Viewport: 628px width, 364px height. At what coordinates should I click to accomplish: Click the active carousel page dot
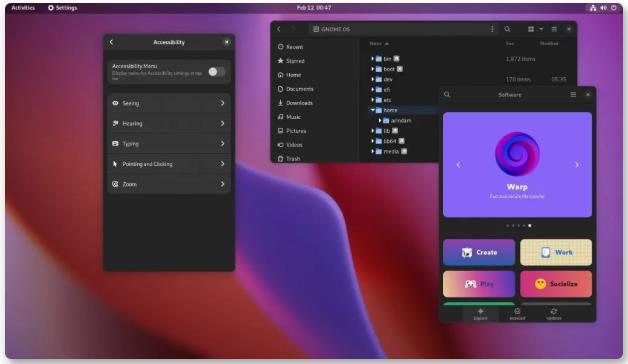529,226
